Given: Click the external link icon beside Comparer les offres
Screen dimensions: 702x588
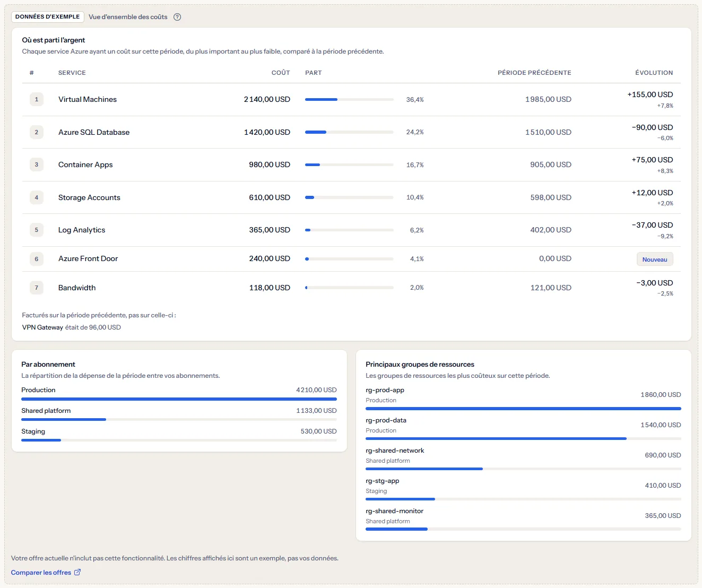Looking at the screenshot, I should [77, 572].
